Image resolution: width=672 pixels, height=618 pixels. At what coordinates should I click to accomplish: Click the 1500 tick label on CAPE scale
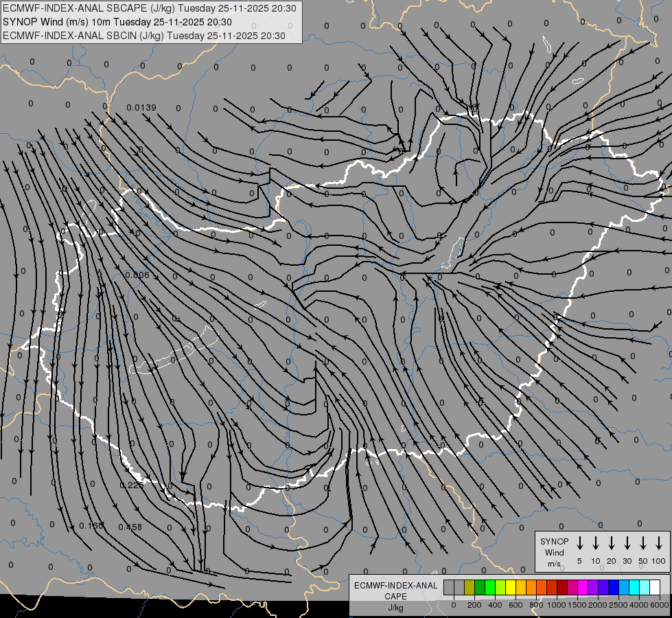[x=577, y=605]
